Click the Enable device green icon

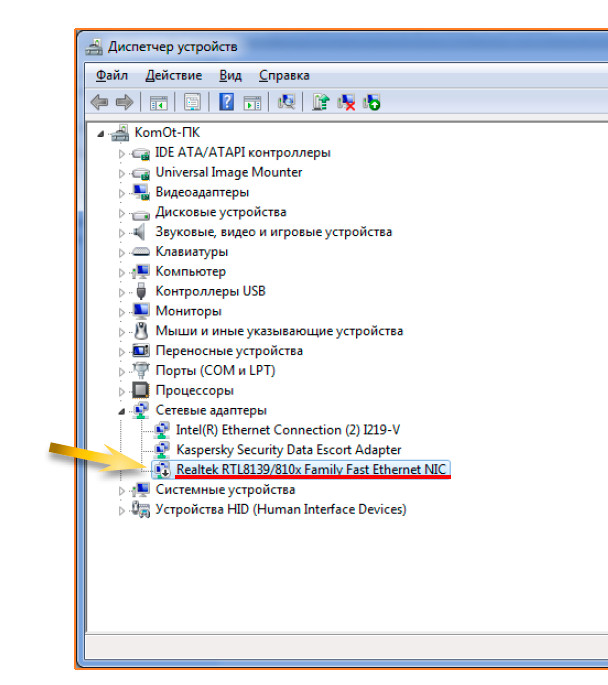point(372,102)
